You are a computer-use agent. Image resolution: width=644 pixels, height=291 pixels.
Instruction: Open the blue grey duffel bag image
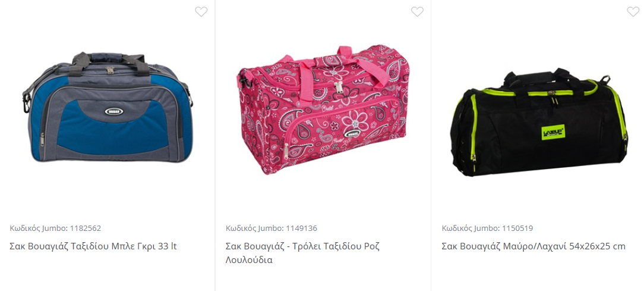click(108, 107)
